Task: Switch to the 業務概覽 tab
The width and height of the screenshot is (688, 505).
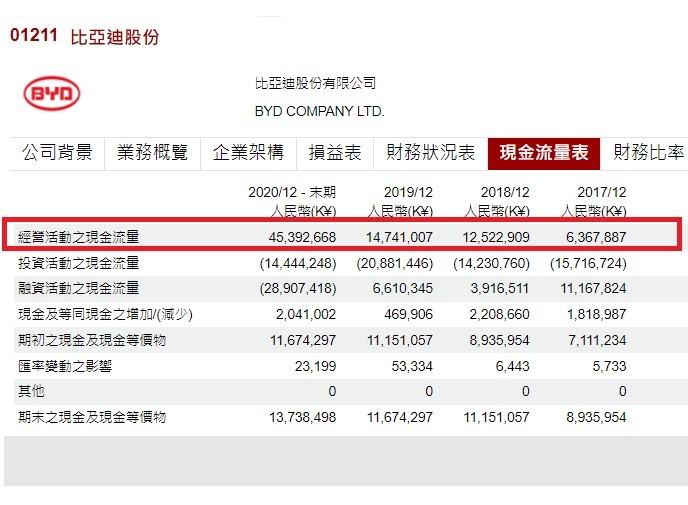Action: [x=152, y=153]
